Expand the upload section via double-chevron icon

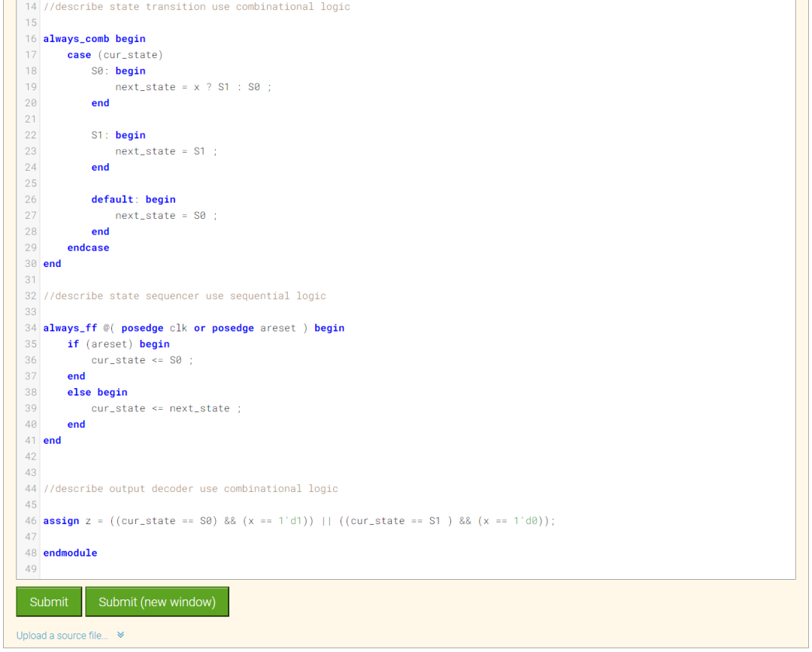[120, 635]
